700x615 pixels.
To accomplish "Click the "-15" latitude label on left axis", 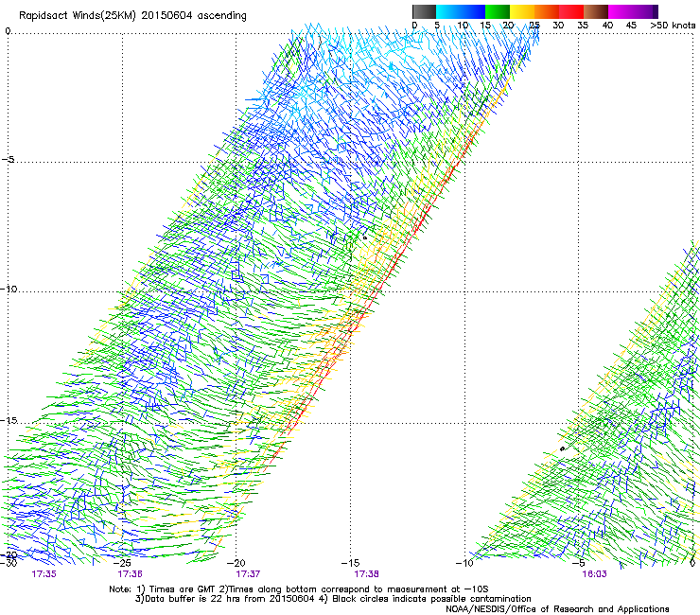I will pos(9,420).
